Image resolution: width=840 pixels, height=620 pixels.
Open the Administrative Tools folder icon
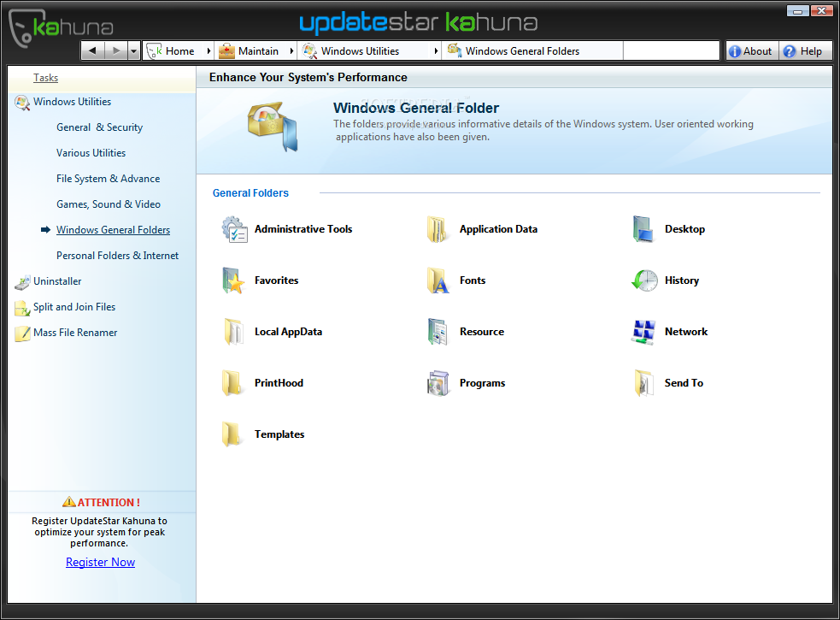tap(235, 229)
